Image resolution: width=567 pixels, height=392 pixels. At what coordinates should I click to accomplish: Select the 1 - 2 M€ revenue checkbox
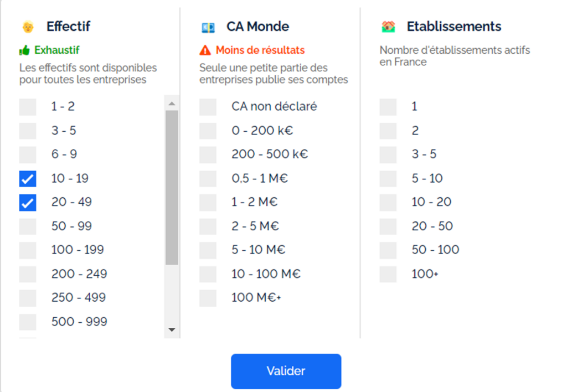click(x=208, y=203)
